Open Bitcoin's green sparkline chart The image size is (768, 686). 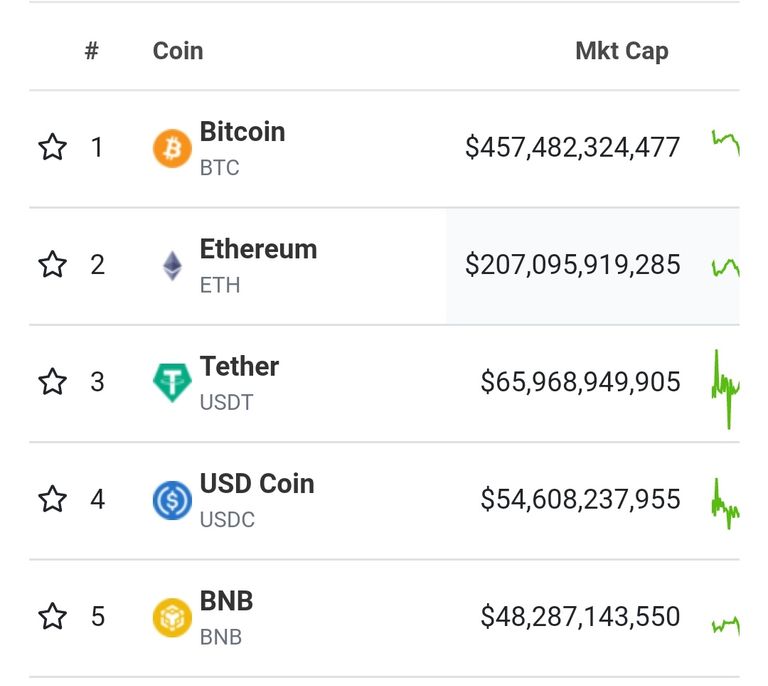pyautogui.click(x=725, y=142)
